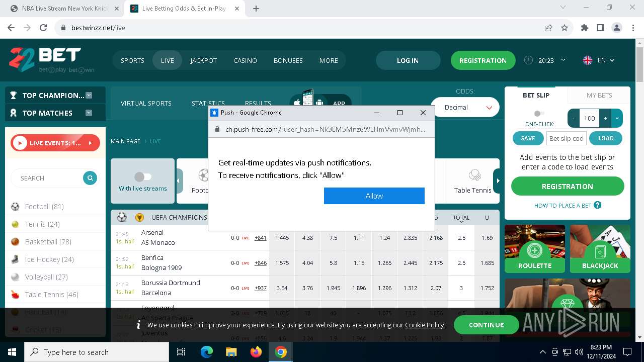Click the Chrome profile avatar icon
Image resolution: width=644 pixels, height=362 pixels.
617,28
